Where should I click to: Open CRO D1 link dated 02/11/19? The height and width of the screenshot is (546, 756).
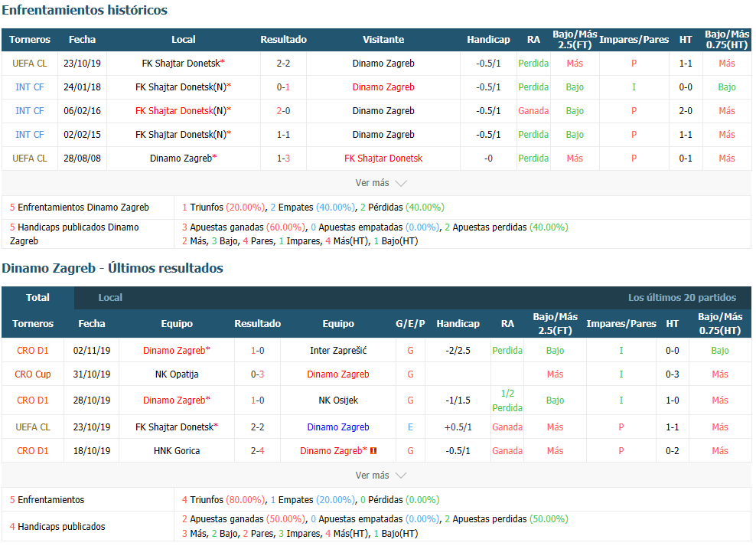click(x=32, y=350)
